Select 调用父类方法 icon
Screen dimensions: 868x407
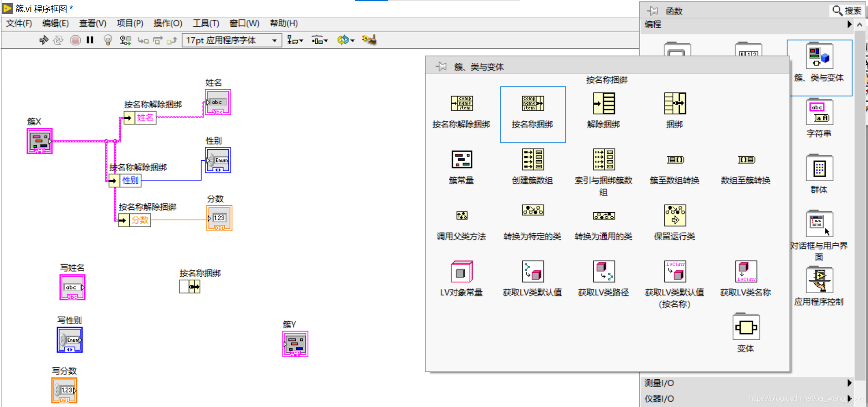click(462, 215)
